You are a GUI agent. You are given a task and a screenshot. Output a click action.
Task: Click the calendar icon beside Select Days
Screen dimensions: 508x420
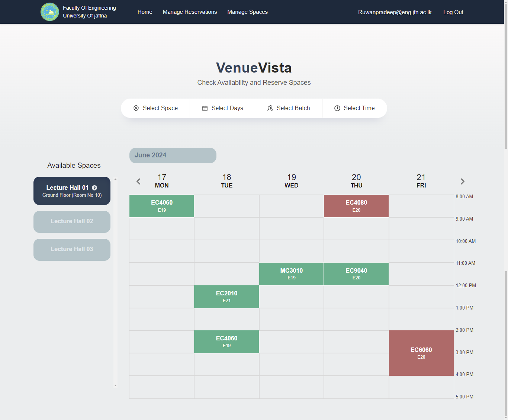pyautogui.click(x=205, y=108)
